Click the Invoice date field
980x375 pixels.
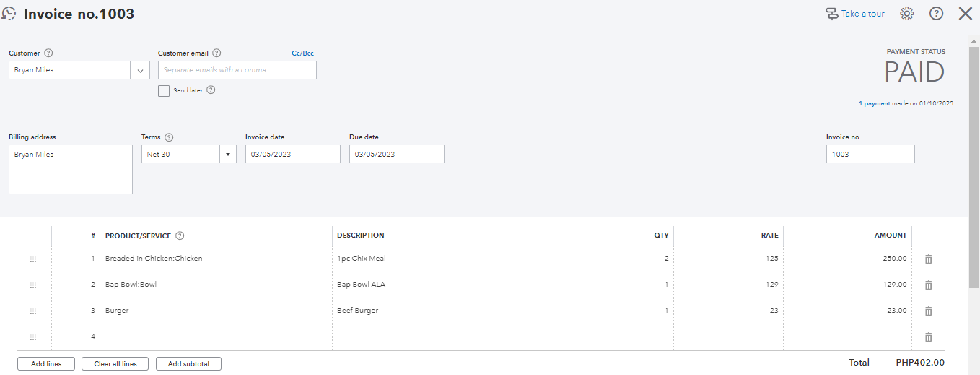pos(292,154)
